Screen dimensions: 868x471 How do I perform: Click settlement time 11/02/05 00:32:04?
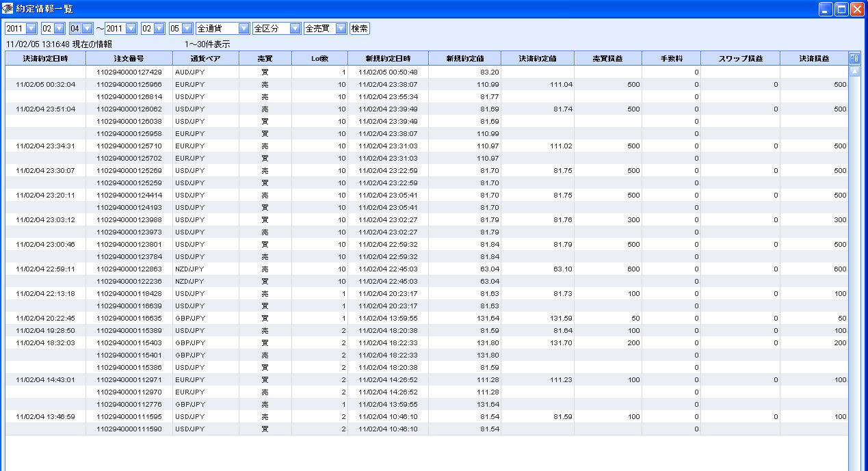[x=45, y=84]
